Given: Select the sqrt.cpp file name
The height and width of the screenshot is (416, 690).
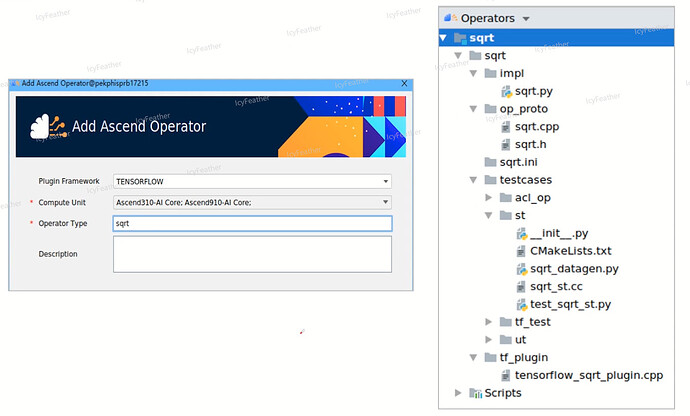Looking at the screenshot, I should (537, 127).
